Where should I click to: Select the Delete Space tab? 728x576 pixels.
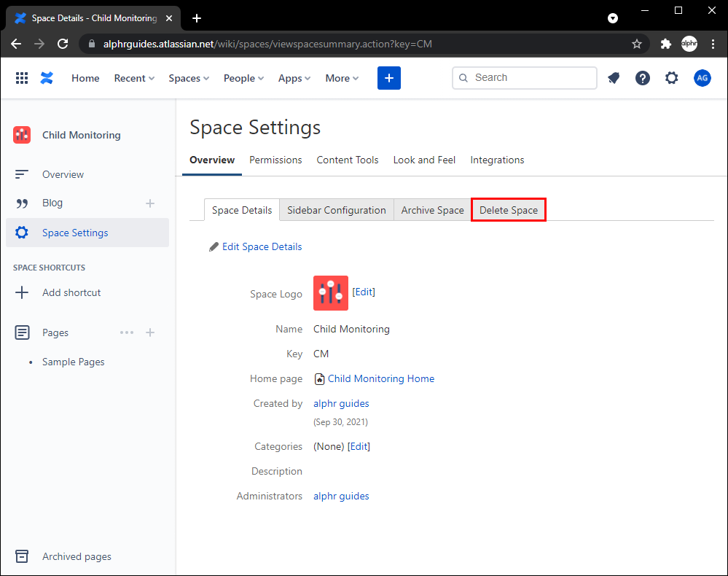[509, 210]
